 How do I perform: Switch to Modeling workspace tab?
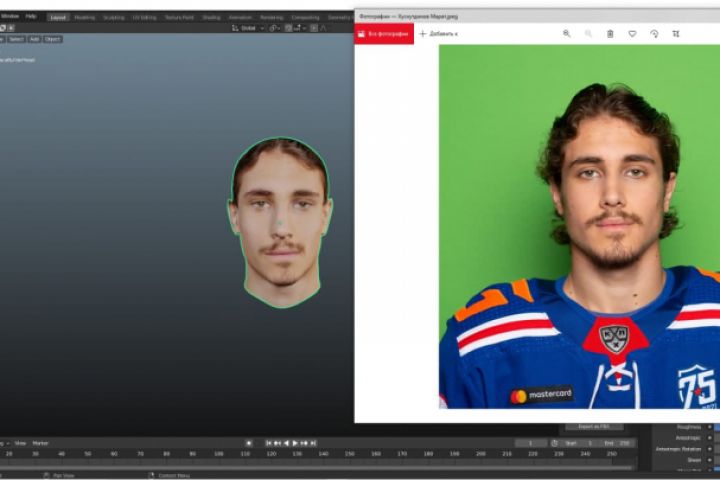tap(84, 17)
